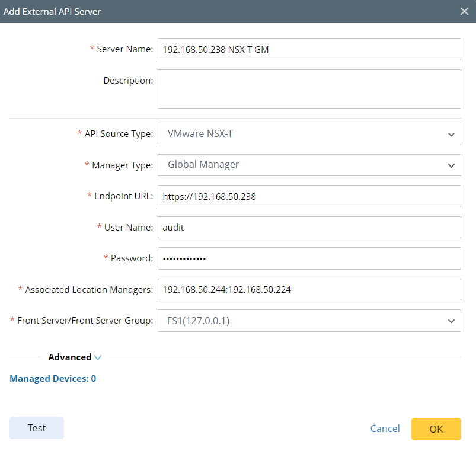Close the Add External API Server dialog
Image resolution: width=476 pixels, height=454 pixels.
pyautogui.click(x=464, y=11)
